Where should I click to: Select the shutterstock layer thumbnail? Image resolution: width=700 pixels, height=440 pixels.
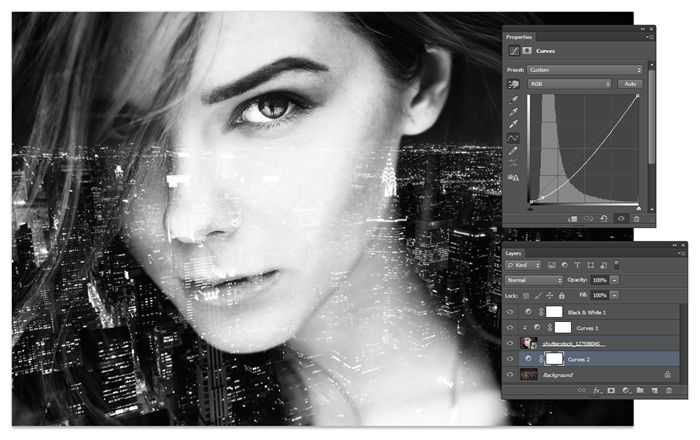pyautogui.click(x=529, y=343)
